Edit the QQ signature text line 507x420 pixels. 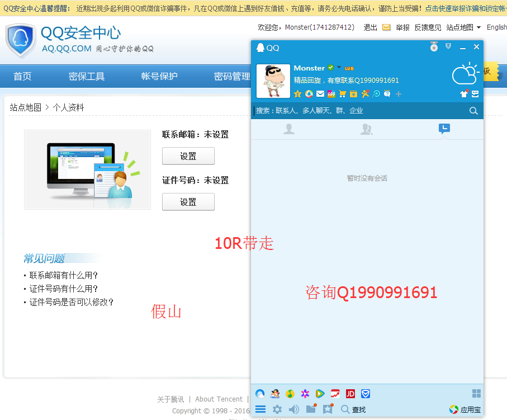(347, 80)
